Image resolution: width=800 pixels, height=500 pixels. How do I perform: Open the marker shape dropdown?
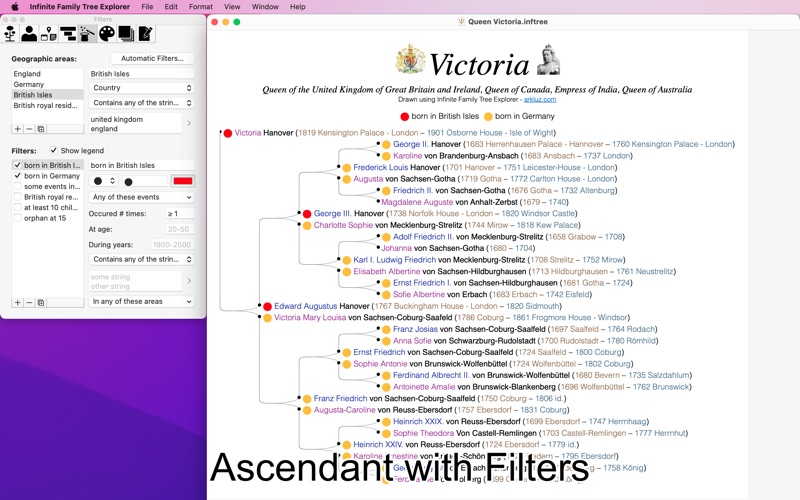click(103, 181)
